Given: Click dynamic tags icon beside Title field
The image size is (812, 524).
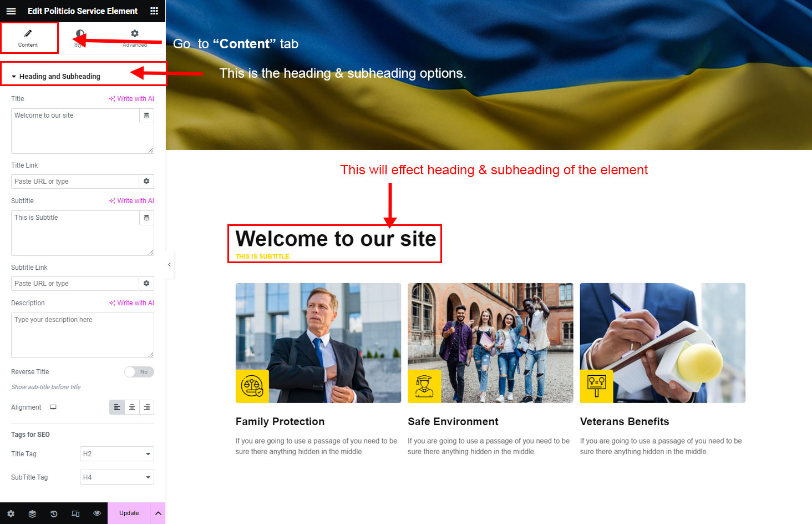Looking at the screenshot, I should pos(146,115).
